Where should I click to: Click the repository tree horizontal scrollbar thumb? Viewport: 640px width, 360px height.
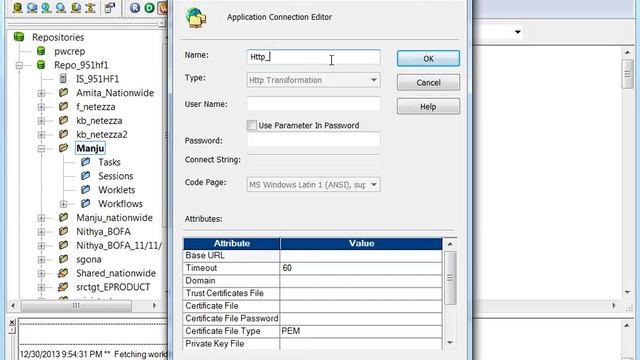pyautogui.click(x=76, y=305)
